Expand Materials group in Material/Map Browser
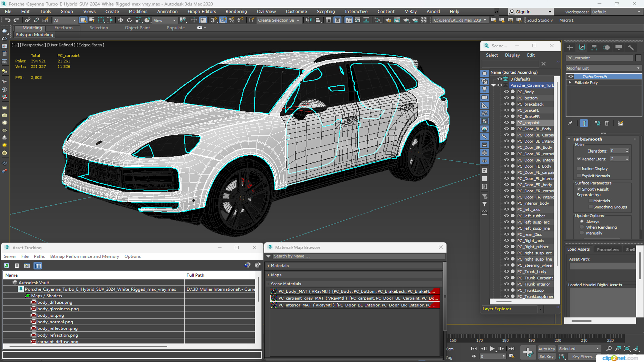Image resolution: width=644 pixels, height=362 pixels. coord(268,266)
